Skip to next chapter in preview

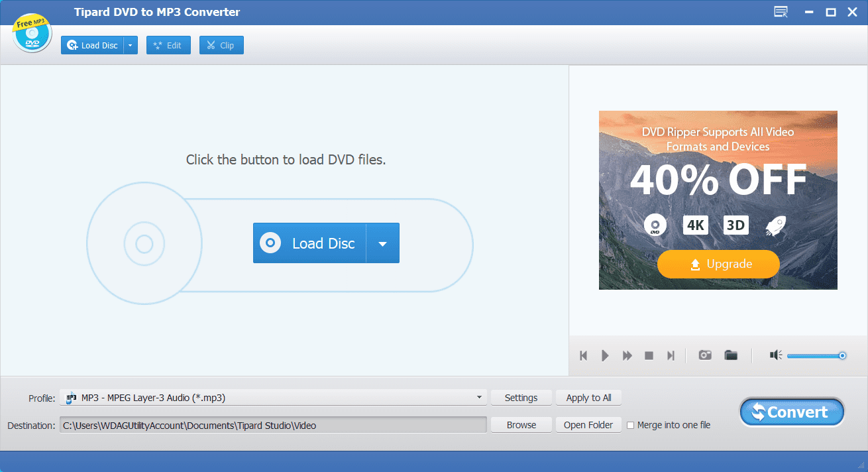671,356
